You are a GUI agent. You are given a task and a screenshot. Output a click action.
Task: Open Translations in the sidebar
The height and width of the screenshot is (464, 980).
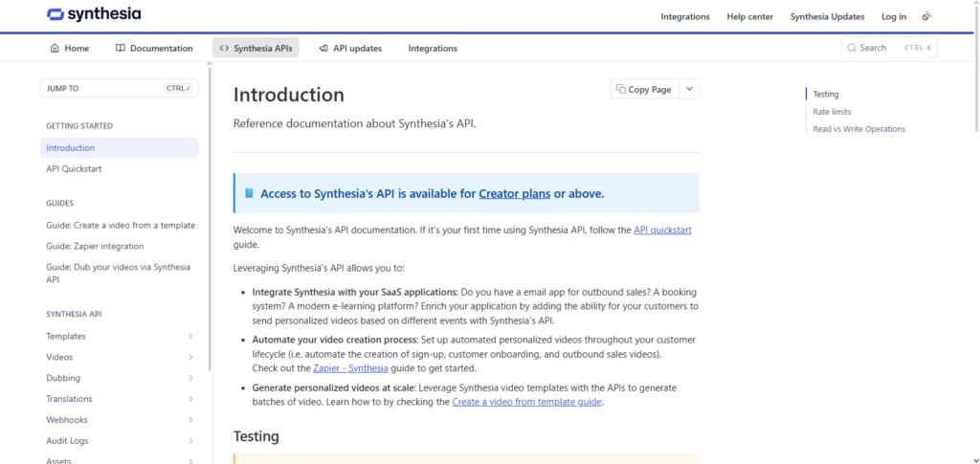click(69, 398)
